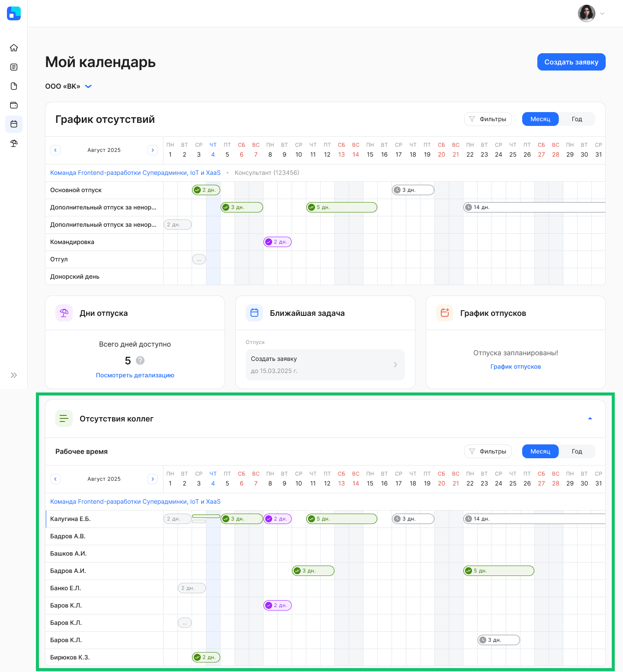Viewport: 623px width, 672px height.
Task: Click the Создать заявку button
Action: (x=571, y=62)
